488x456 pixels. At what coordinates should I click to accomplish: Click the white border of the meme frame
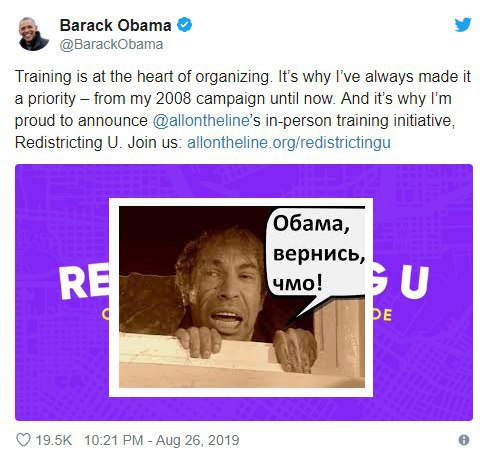click(x=241, y=202)
